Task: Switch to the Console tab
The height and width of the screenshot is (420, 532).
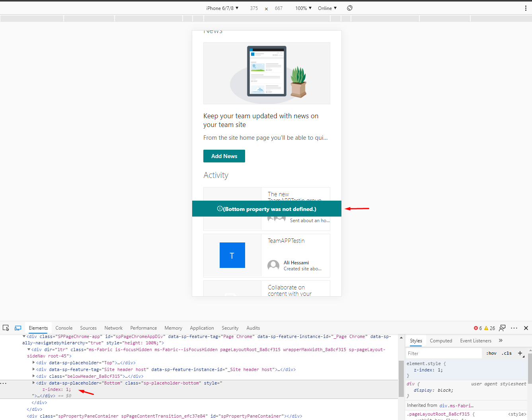Action: tap(64, 328)
